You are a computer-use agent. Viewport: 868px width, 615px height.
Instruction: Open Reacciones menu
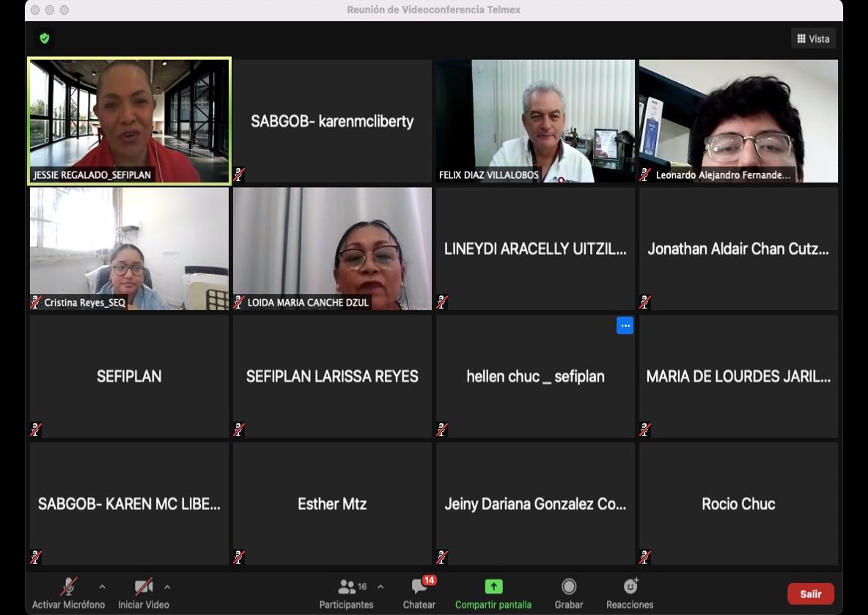pyautogui.click(x=630, y=593)
